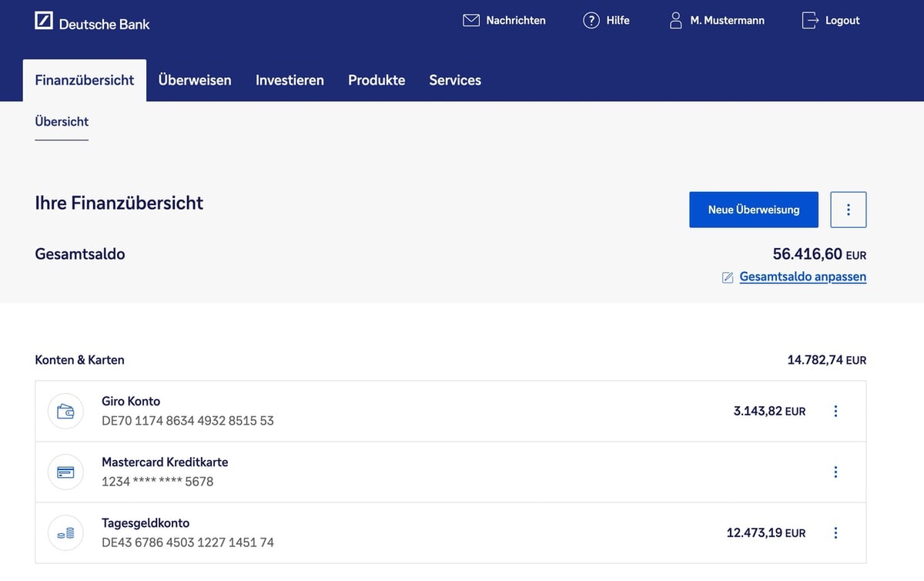Click the Logout door icon
The image size is (924, 581).
pos(810,21)
